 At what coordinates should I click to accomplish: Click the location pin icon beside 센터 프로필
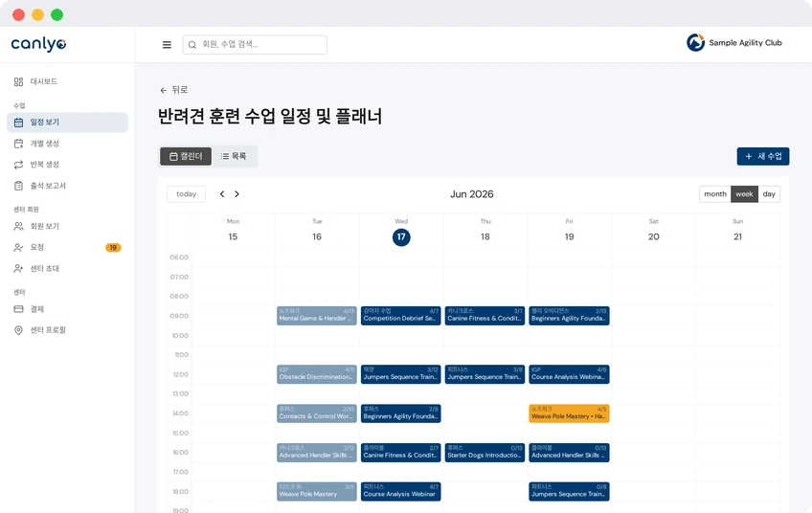[18, 330]
